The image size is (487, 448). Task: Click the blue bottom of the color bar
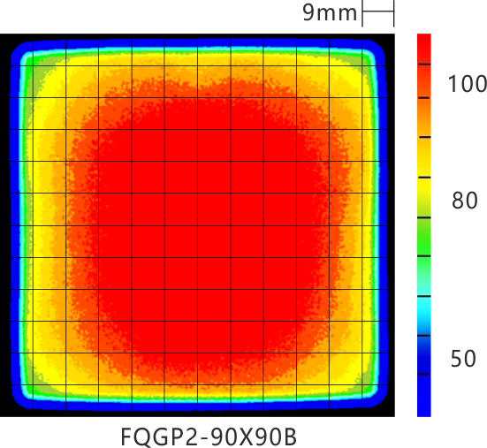pyautogui.click(x=424, y=396)
